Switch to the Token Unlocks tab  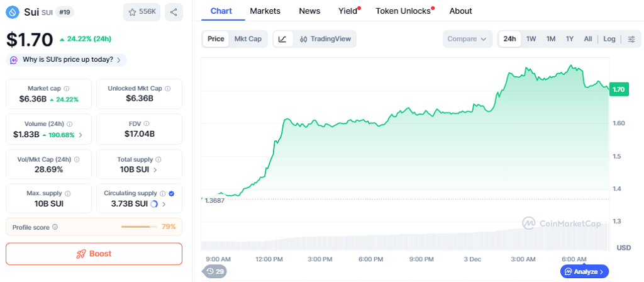point(403,11)
